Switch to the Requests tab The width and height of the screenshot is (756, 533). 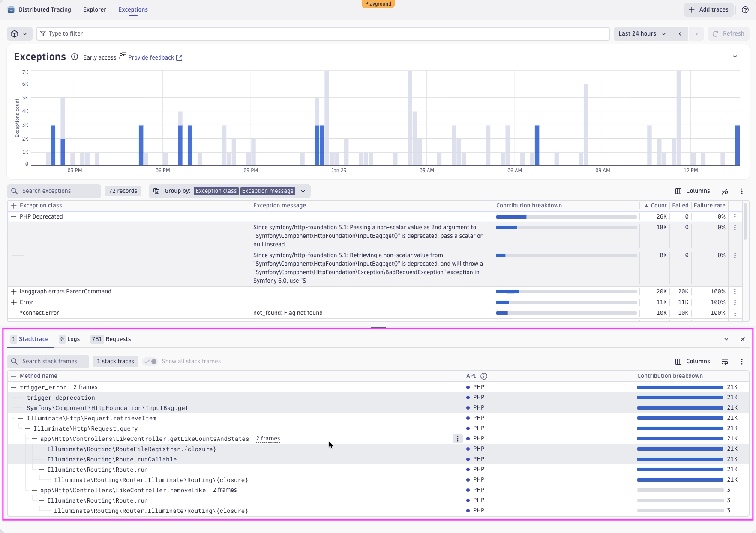[x=111, y=339]
